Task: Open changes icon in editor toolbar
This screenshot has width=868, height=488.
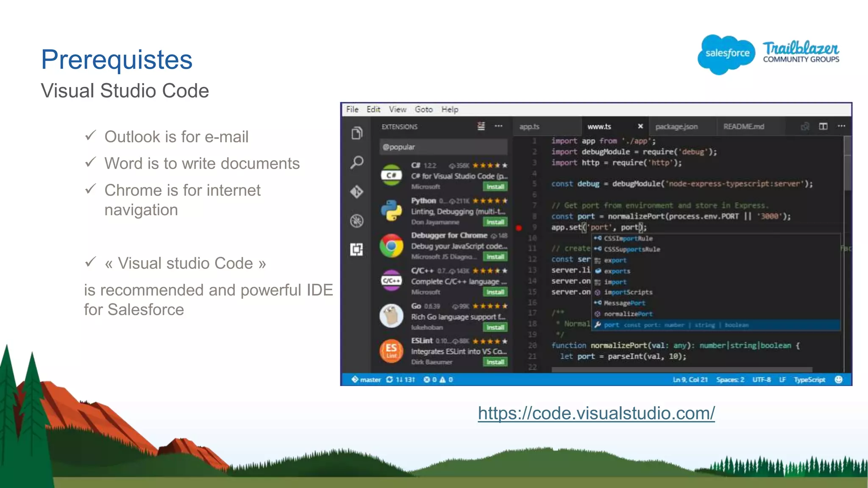Action: click(x=805, y=126)
